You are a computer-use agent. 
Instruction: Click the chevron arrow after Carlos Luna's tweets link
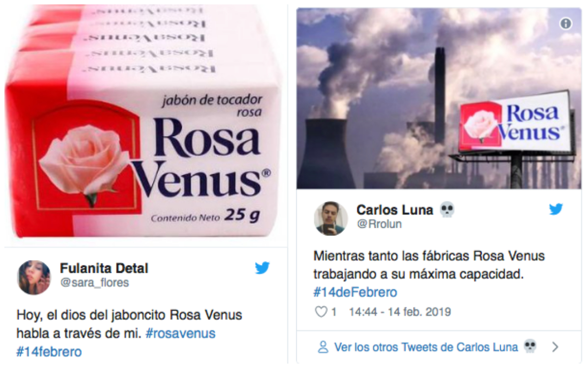[555, 347]
